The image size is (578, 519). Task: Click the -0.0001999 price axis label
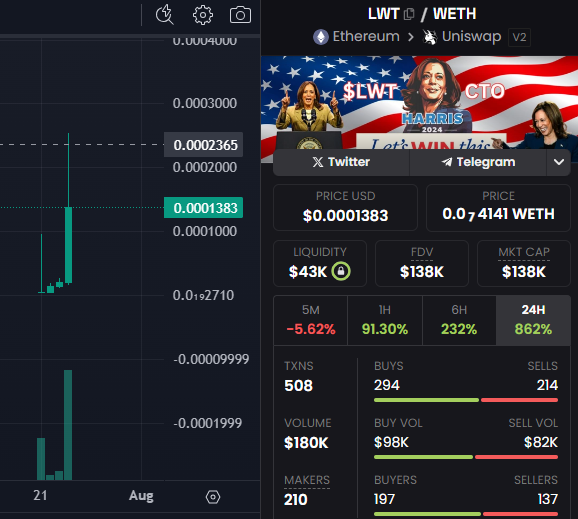[208, 423]
